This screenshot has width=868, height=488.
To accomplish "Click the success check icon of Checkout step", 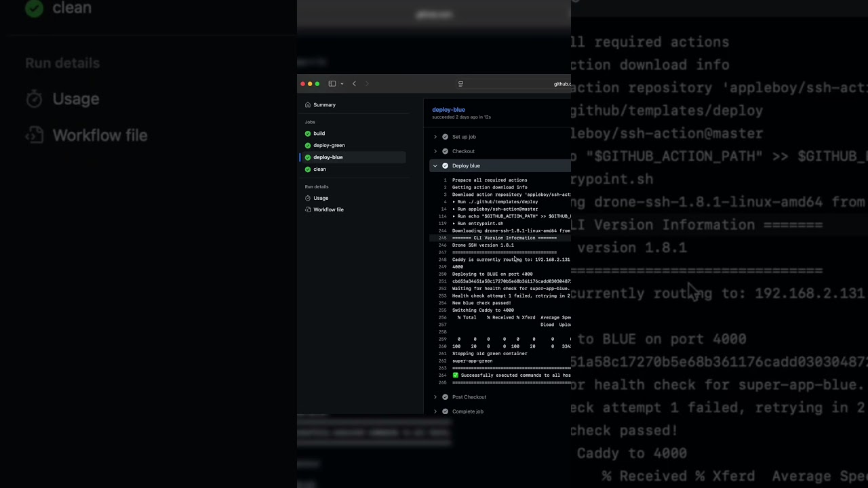I will point(446,151).
